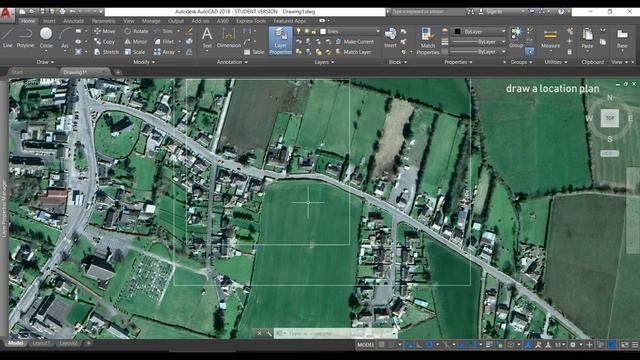The image size is (640, 360).
Task: Open command line customize wrench
Action: click(269, 333)
